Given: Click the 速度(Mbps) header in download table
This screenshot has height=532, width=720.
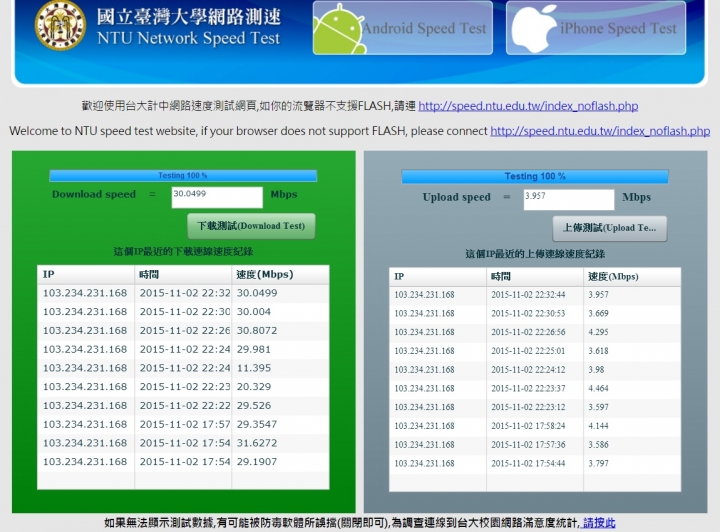Looking at the screenshot, I should pos(281,274).
